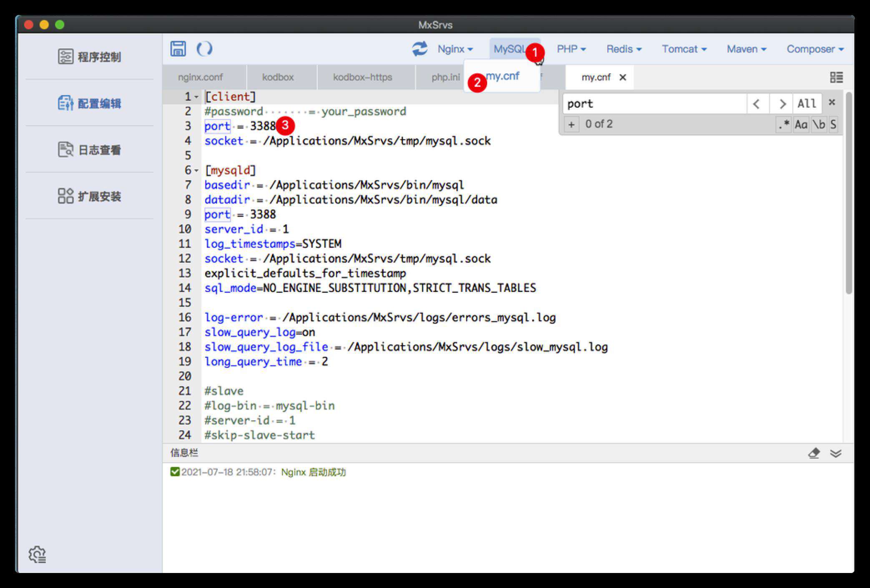Click the #password comment line
The height and width of the screenshot is (588, 870).
305,111
